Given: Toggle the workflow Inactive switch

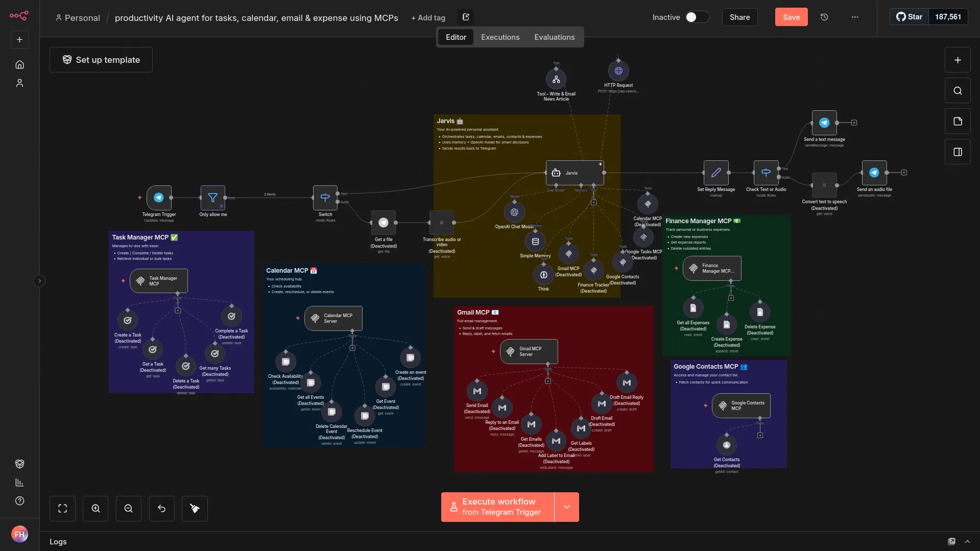Looking at the screenshot, I should point(697,17).
